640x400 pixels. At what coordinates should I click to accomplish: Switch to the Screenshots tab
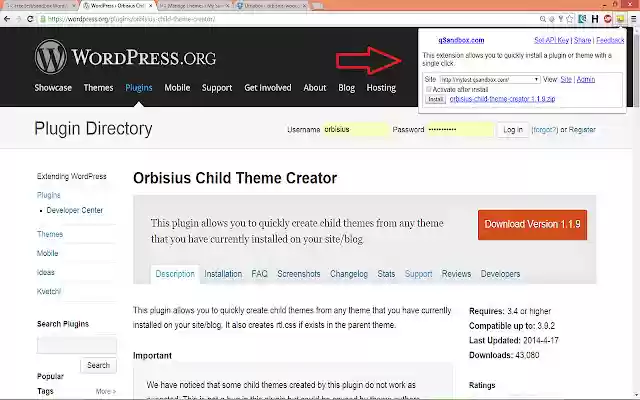(299, 274)
